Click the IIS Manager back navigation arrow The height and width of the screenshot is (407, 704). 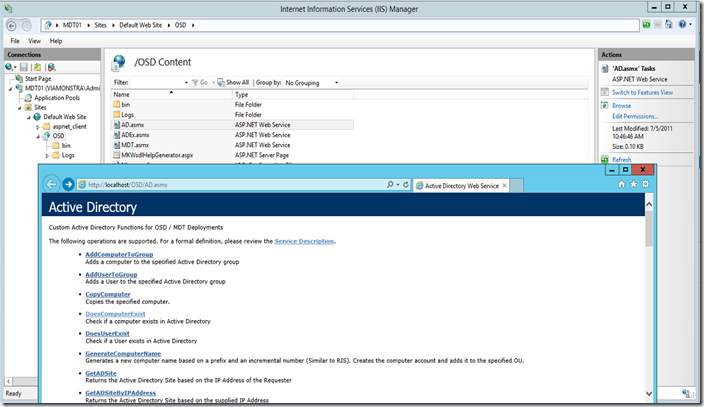12,24
